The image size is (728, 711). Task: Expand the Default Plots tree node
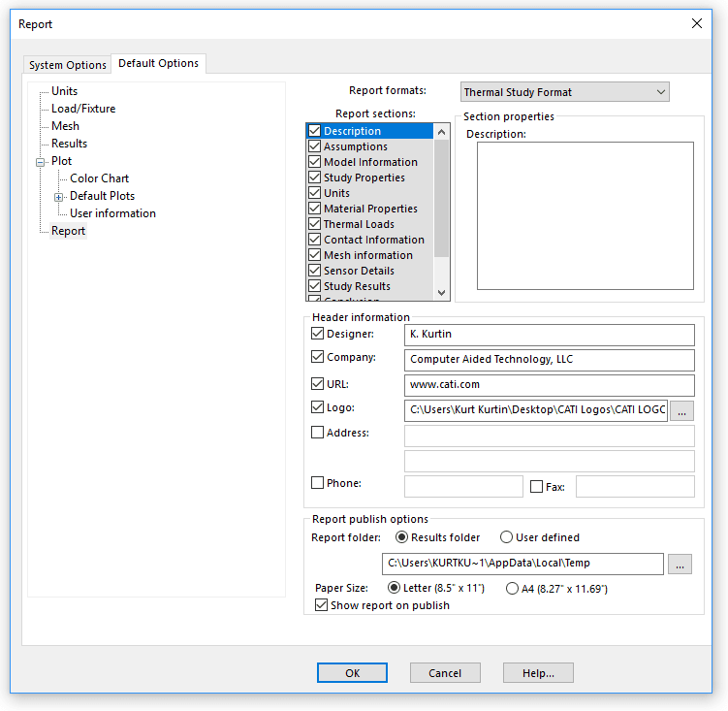59,197
